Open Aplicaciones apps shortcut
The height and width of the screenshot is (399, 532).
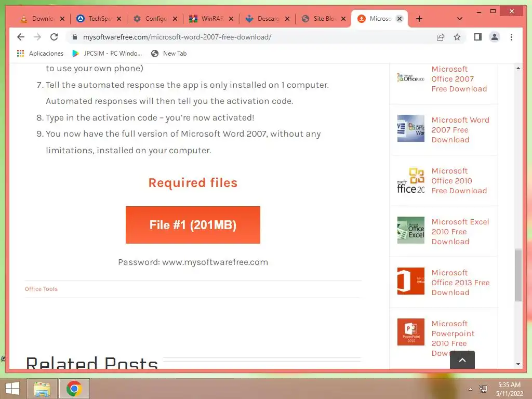(40, 54)
